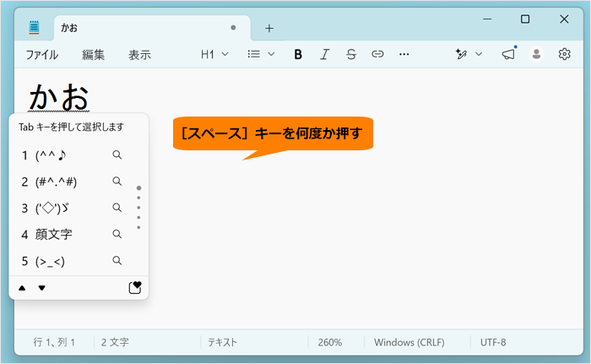Expand the chevron next to the AI pen
591x364 pixels.
click(479, 54)
